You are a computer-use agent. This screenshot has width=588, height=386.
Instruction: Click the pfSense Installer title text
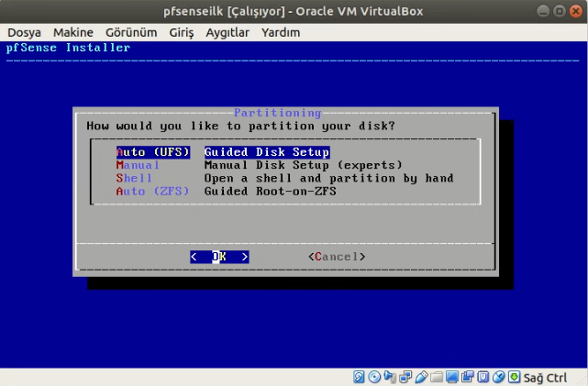pyautogui.click(x=68, y=48)
